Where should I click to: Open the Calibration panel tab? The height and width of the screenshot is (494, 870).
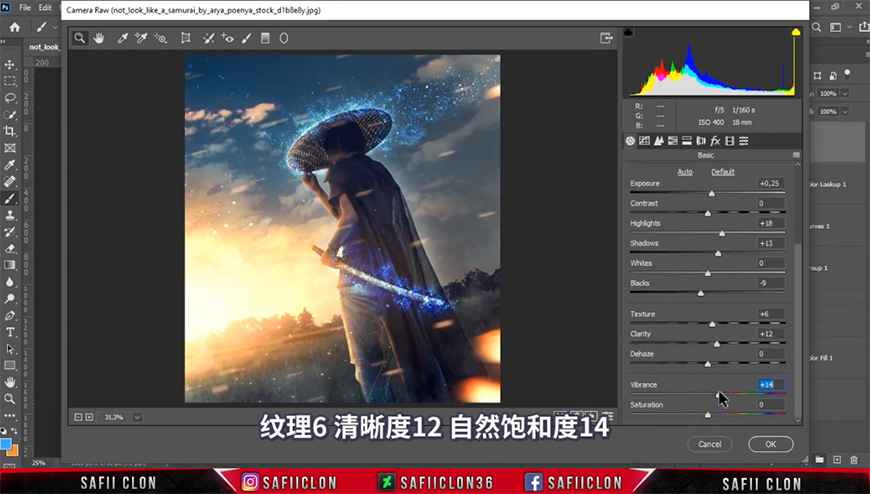730,141
